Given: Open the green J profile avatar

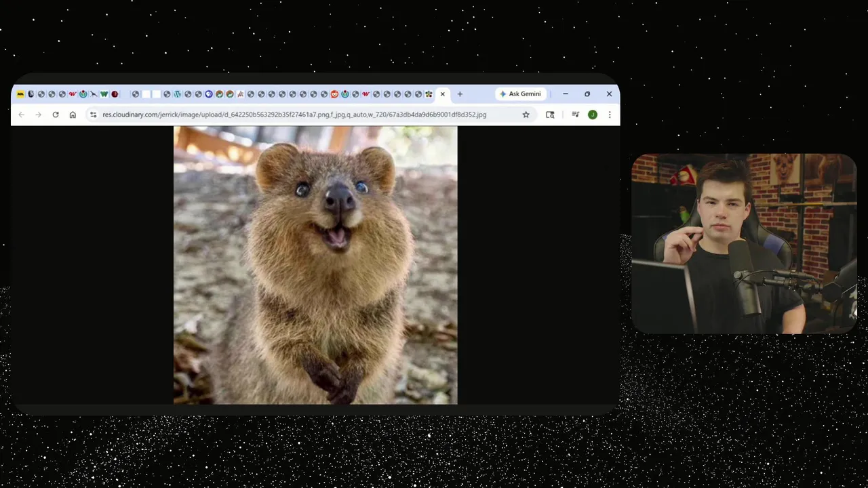Looking at the screenshot, I should [593, 115].
